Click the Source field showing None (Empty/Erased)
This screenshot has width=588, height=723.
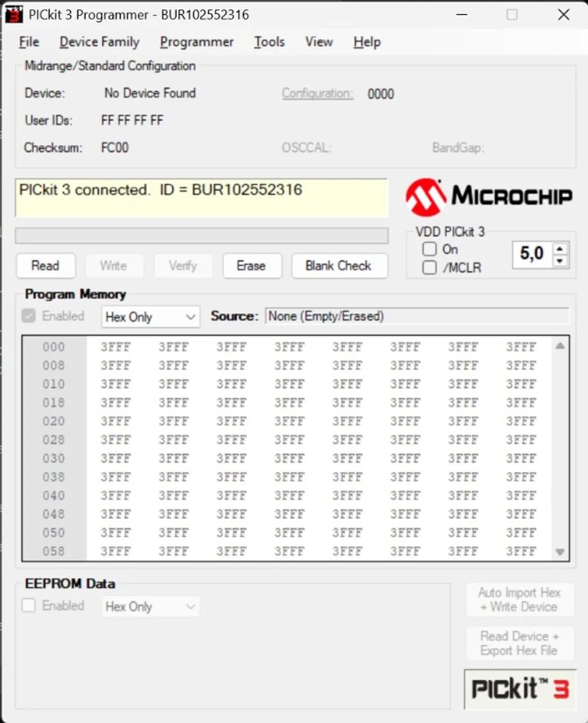tap(417, 316)
